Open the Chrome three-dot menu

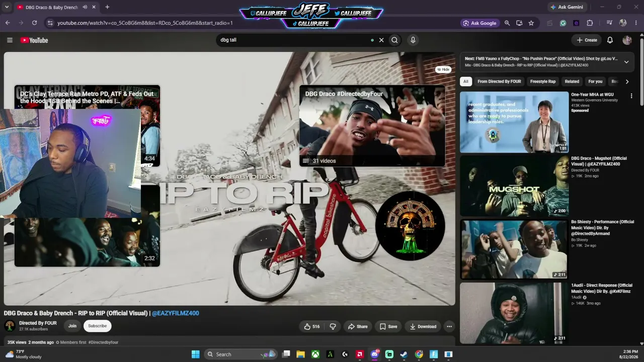pyautogui.click(x=636, y=23)
